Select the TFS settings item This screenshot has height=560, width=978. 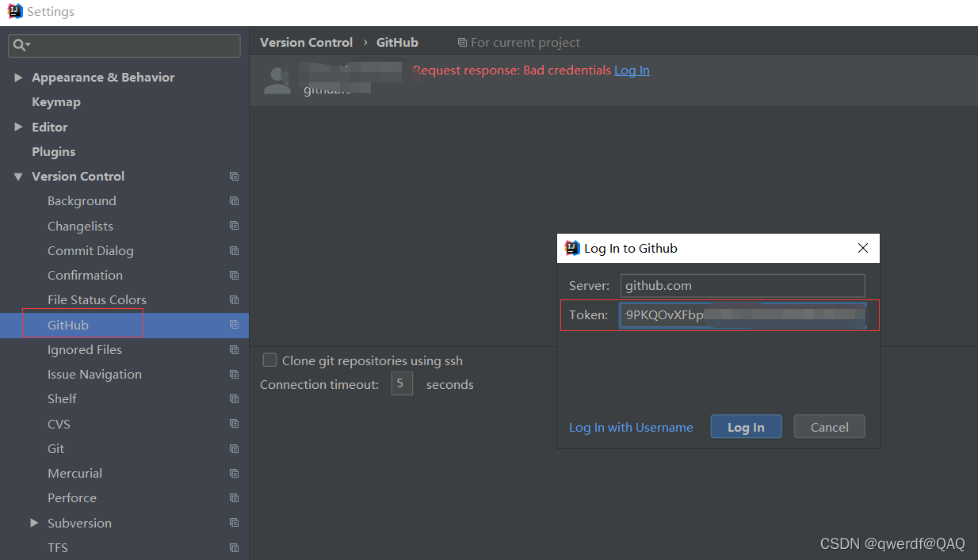point(58,548)
